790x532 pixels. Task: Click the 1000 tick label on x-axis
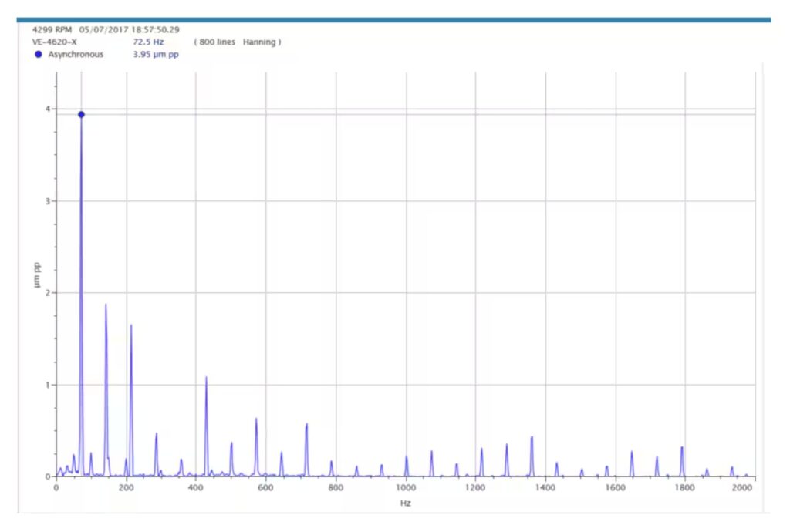406,488
